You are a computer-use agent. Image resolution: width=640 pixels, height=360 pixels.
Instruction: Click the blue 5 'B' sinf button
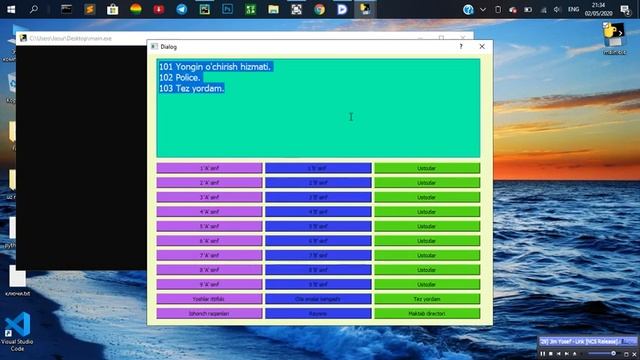tap(318, 226)
